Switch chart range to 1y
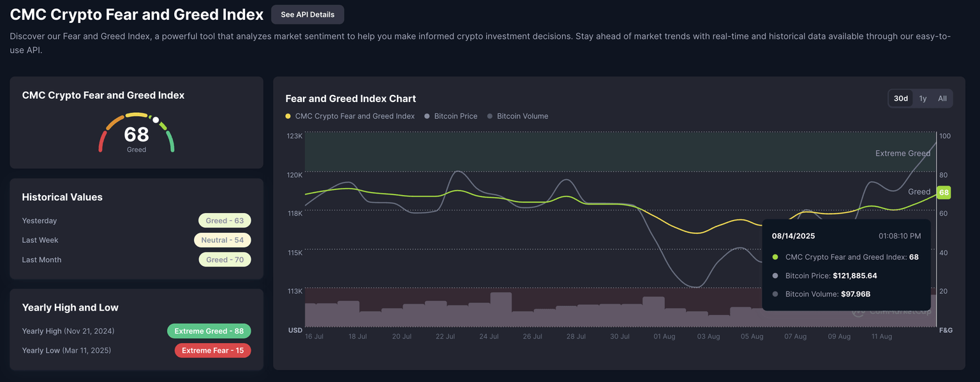This screenshot has width=980, height=382. point(923,98)
